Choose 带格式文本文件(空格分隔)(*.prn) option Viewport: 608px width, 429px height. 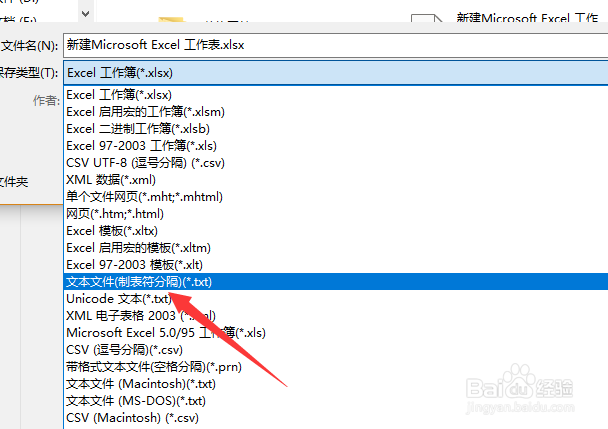(336, 367)
